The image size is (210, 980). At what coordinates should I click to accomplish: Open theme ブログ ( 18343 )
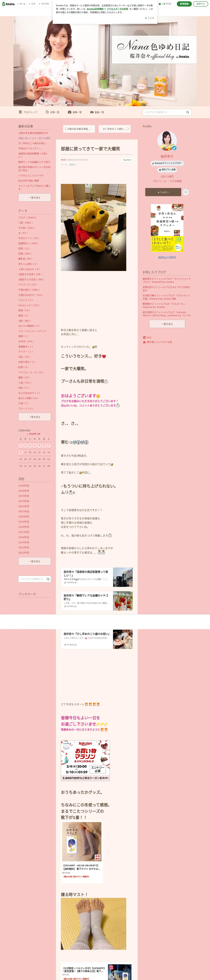coord(27,218)
